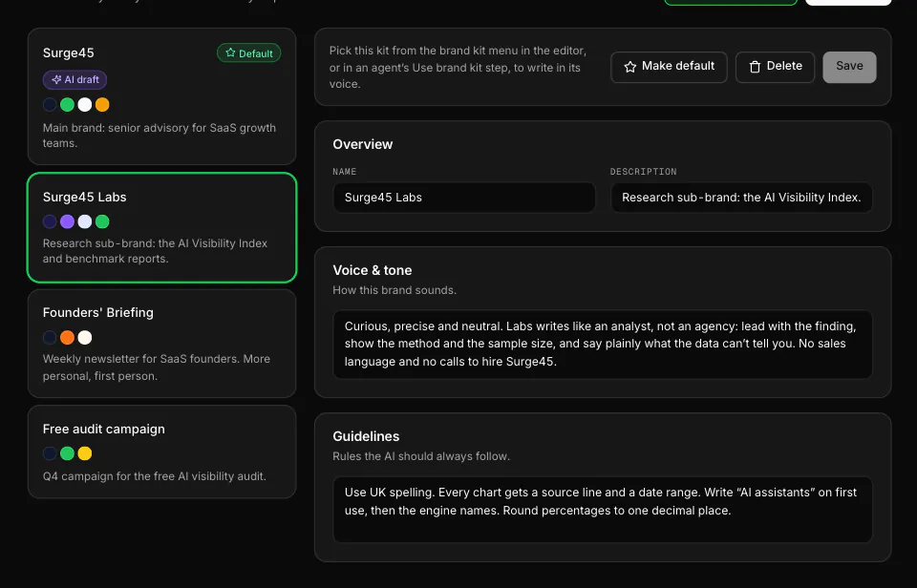The width and height of the screenshot is (917, 588).
Task: Click 'Weekly newsletter for SaaS founders' text
Action: [156, 367]
